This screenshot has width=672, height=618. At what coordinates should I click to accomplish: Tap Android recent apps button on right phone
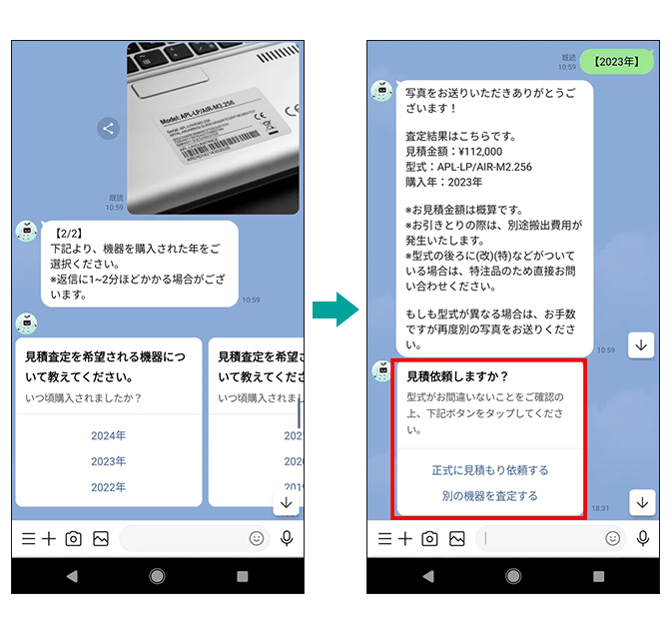click(x=599, y=576)
